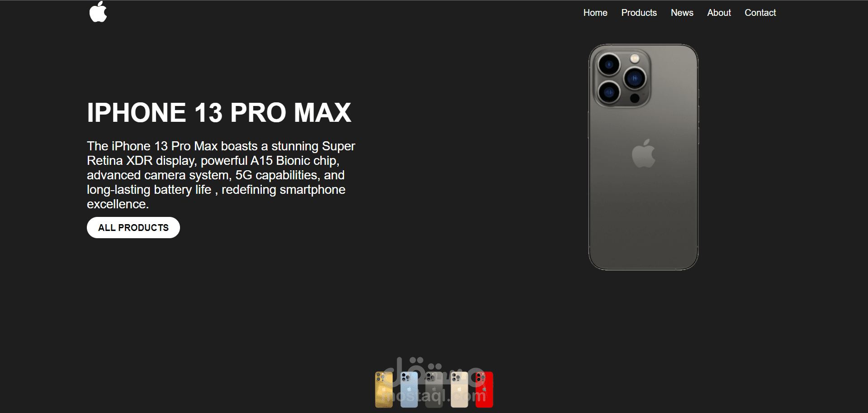Click the IPHONE 13 PRO MAX heading
Screen dimensions: 868x413
coord(219,112)
